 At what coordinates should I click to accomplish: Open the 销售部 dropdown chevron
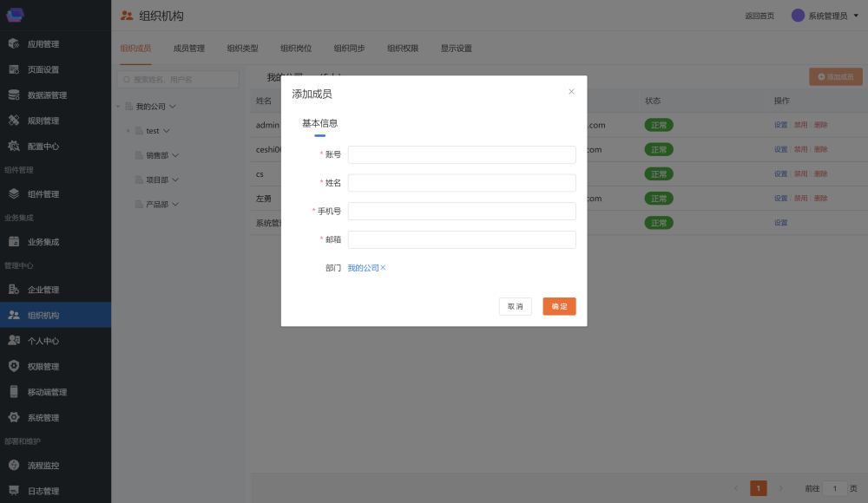[x=175, y=156]
